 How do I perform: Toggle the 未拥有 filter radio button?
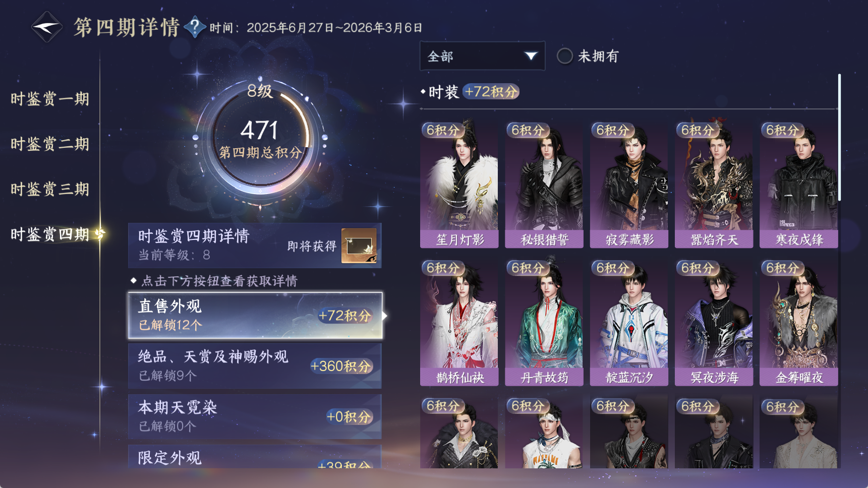(564, 56)
